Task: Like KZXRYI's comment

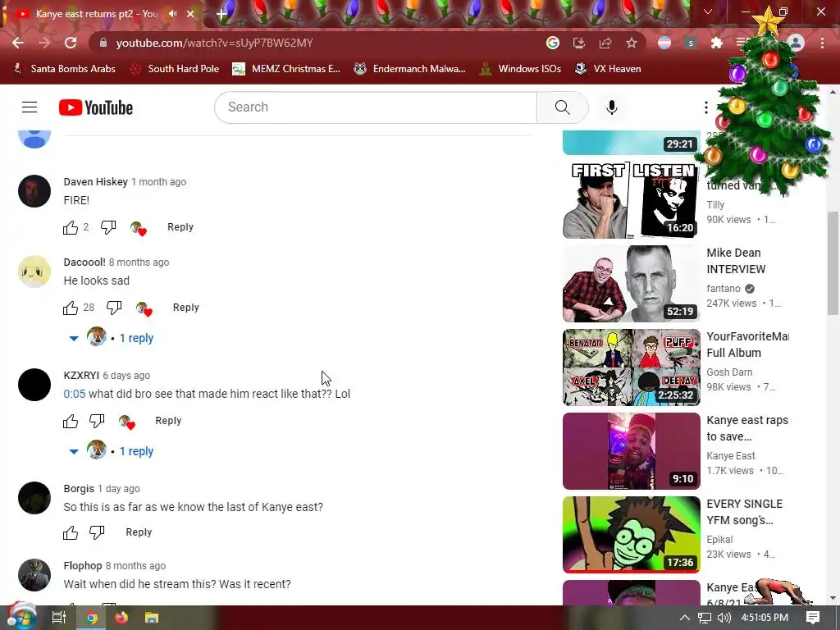Action: [x=71, y=421]
